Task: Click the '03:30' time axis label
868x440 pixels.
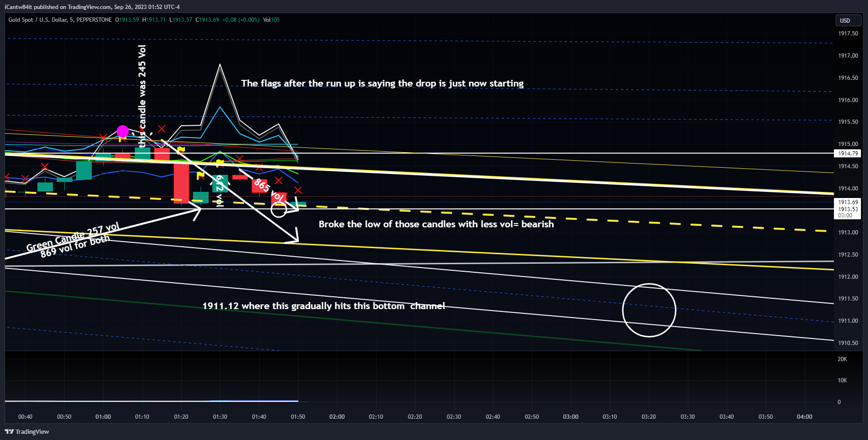Action: [x=688, y=417]
